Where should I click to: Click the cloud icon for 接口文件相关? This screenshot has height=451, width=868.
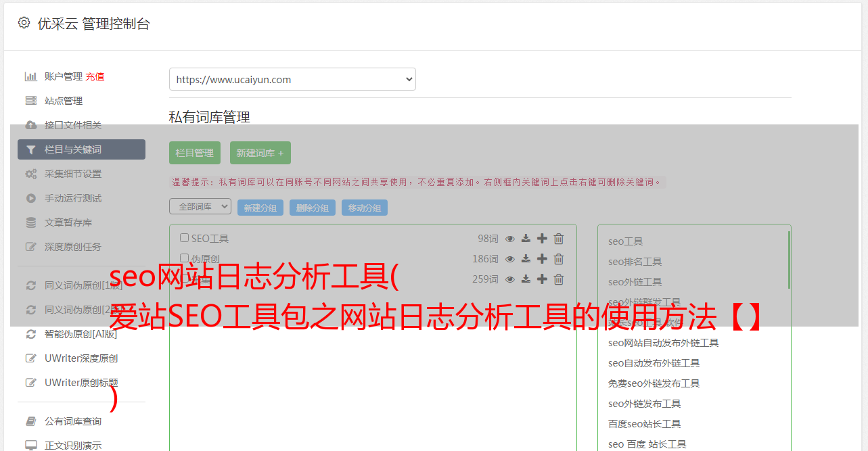30,125
